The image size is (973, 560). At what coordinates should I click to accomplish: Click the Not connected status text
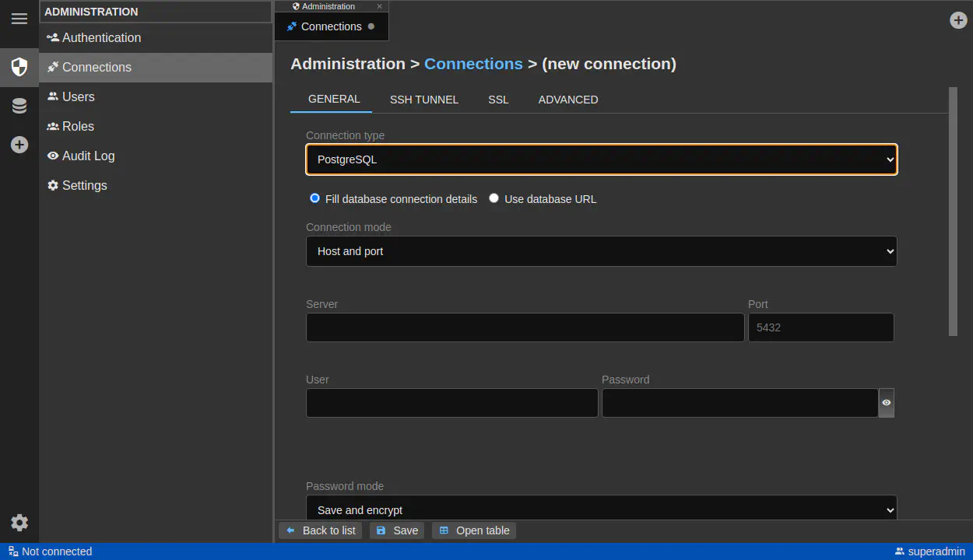[57, 551]
